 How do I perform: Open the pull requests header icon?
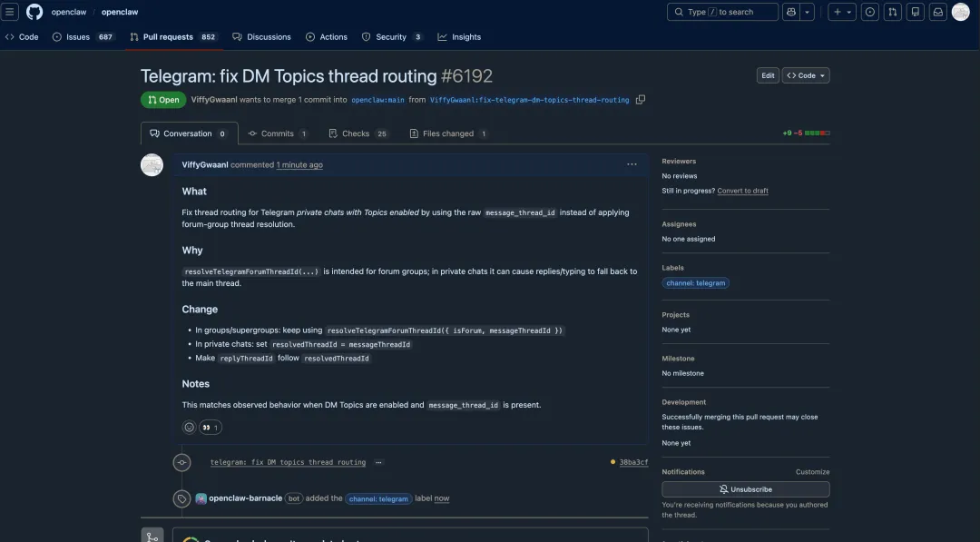(893, 12)
